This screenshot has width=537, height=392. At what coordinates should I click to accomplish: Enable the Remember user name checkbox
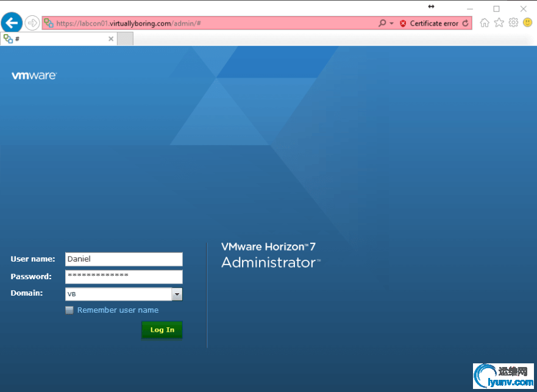click(x=69, y=310)
